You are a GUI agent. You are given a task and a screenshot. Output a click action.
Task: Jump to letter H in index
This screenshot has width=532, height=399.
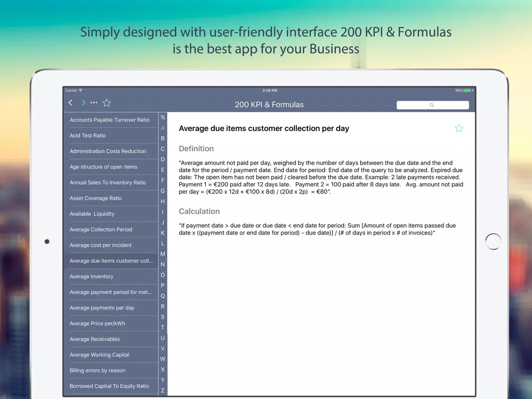pos(163,201)
